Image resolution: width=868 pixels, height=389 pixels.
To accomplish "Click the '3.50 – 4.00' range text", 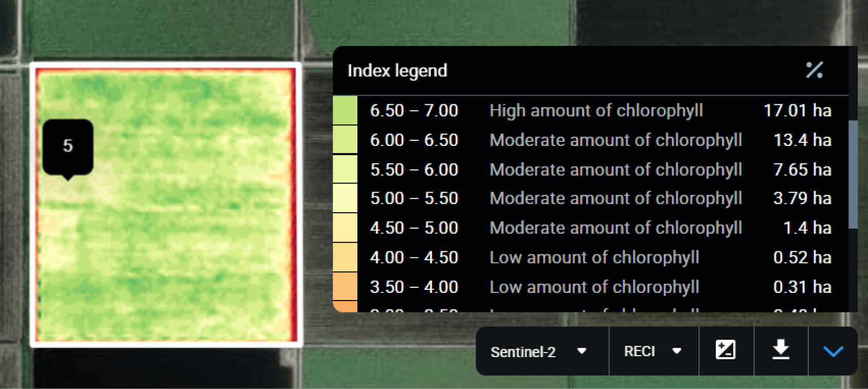I will (414, 287).
